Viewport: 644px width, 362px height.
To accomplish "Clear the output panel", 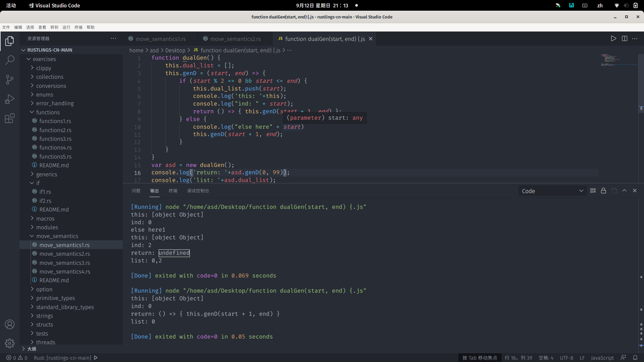I will 593,191.
